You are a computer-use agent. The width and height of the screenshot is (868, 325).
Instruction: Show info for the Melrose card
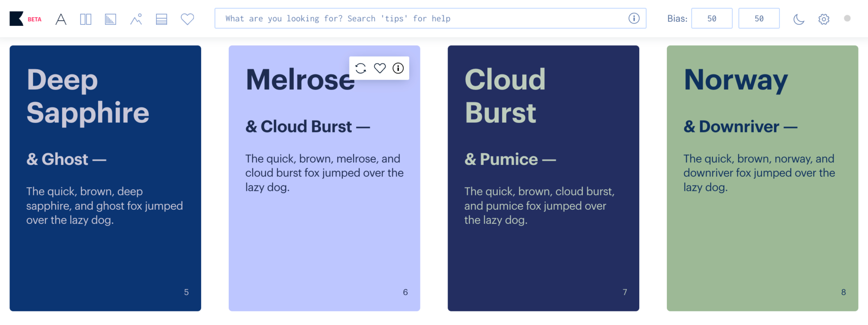pyautogui.click(x=398, y=68)
